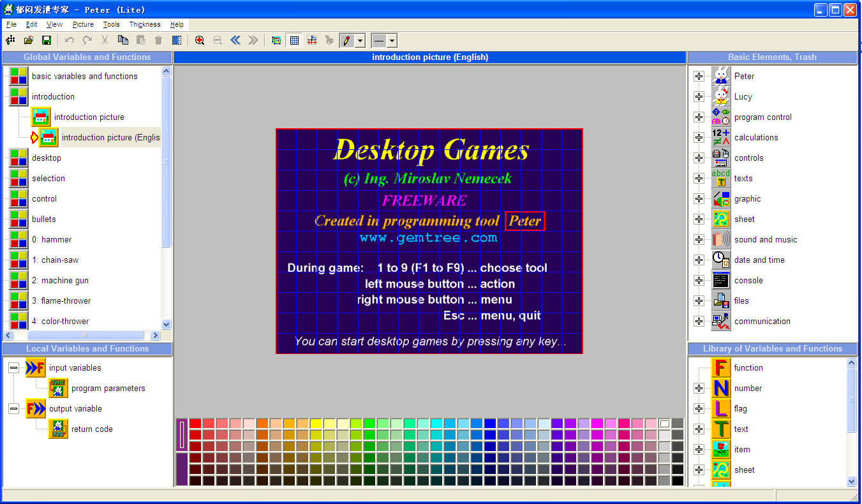862x504 pixels.
Task: Click the Cut scissors icon
Action: 105,40
